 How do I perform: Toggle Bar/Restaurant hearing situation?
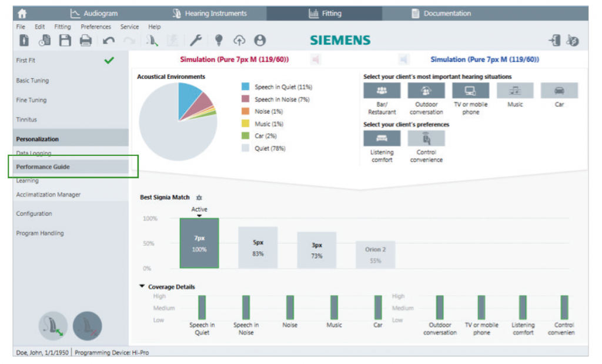click(382, 91)
